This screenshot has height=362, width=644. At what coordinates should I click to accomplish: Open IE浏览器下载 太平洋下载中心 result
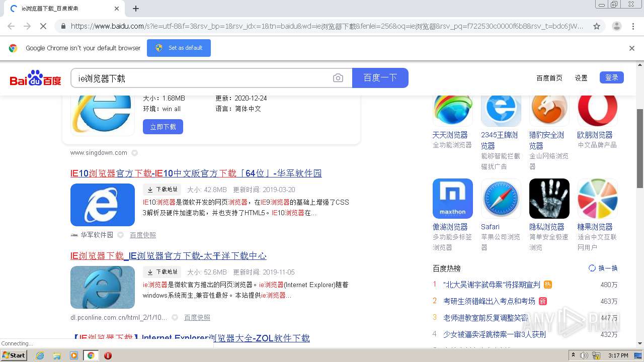pos(169,256)
